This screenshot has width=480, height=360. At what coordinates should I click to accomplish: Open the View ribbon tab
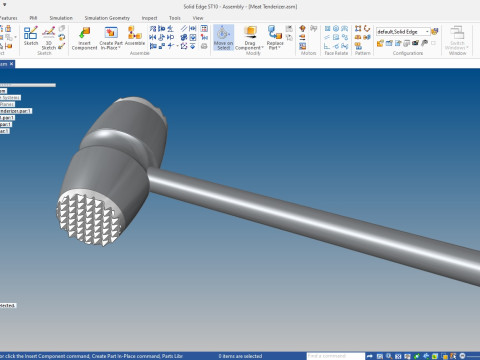point(198,18)
